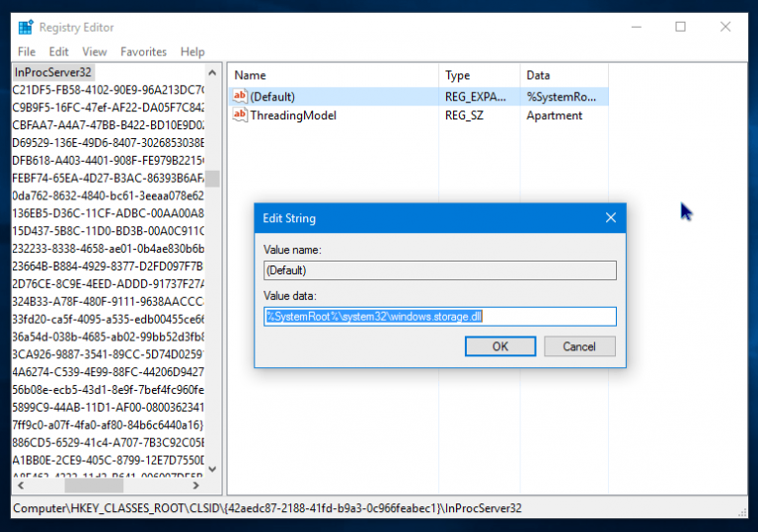Click the (Default) value string icon

240,97
